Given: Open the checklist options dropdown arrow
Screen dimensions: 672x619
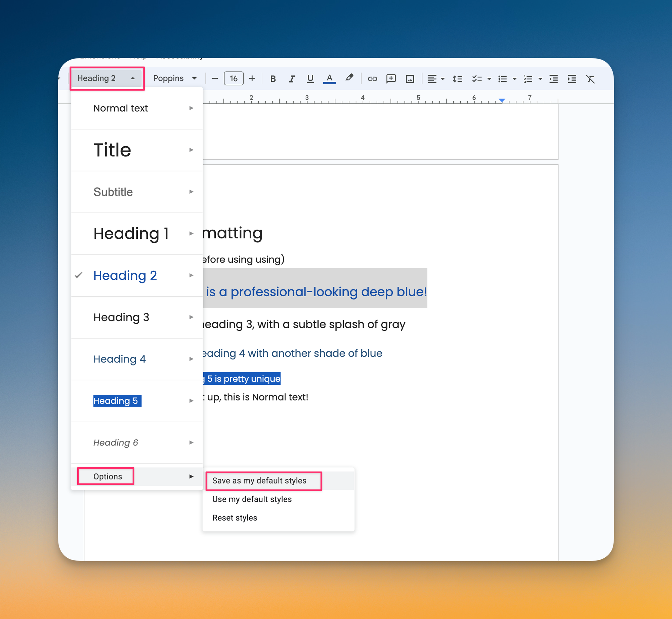Looking at the screenshot, I should point(489,79).
